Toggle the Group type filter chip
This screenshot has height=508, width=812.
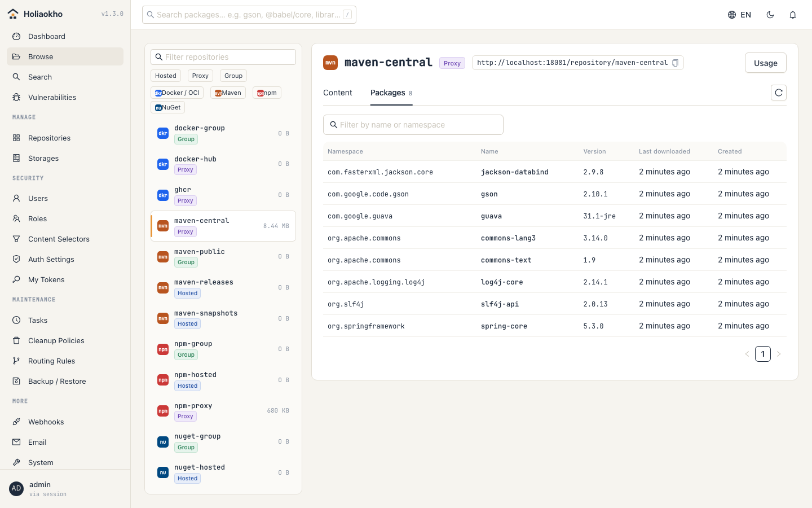pyautogui.click(x=233, y=76)
